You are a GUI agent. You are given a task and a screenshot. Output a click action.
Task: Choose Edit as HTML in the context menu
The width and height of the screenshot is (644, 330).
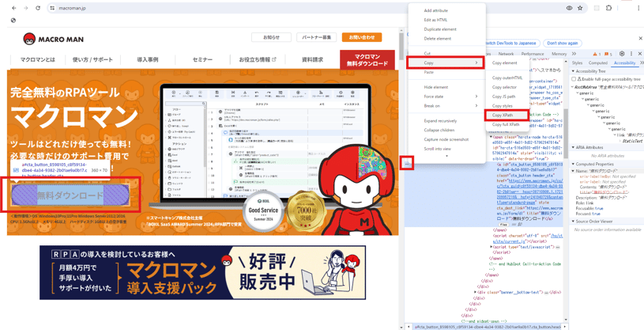pos(435,20)
